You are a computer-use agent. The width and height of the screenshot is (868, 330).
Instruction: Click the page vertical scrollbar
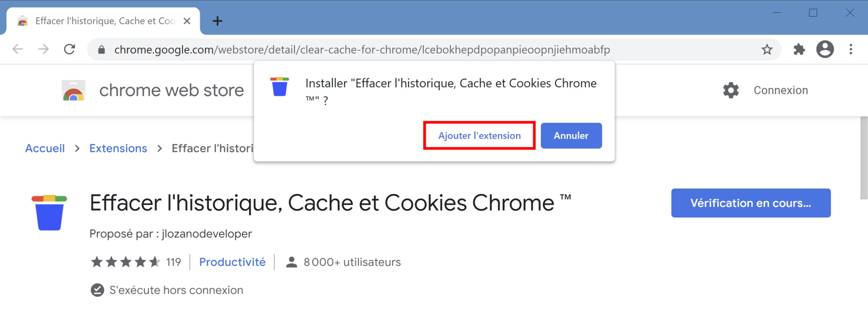point(864,158)
